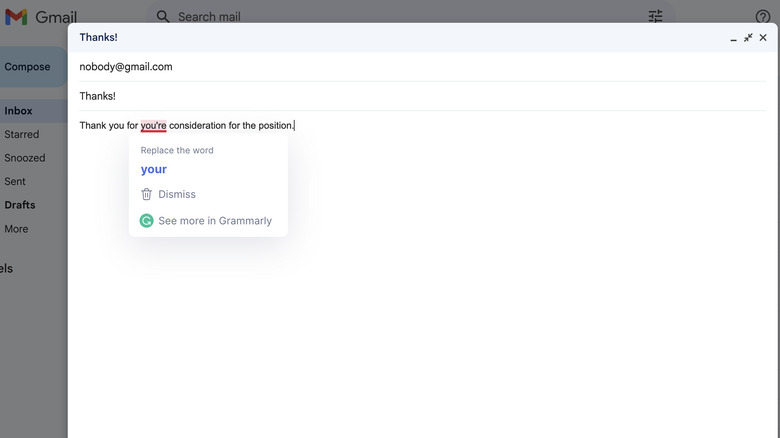Open the Inbox folder
This screenshot has width=780, height=438.
[18, 111]
